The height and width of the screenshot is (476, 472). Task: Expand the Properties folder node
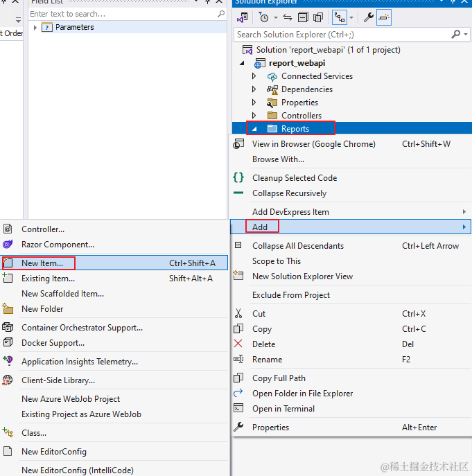tap(254, 103)
